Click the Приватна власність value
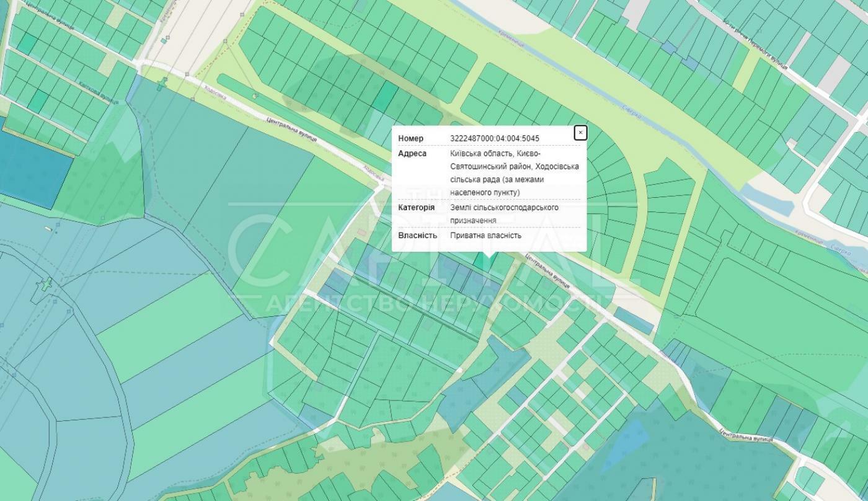Screen dimensions: 868x501 (x=485, y=235)
